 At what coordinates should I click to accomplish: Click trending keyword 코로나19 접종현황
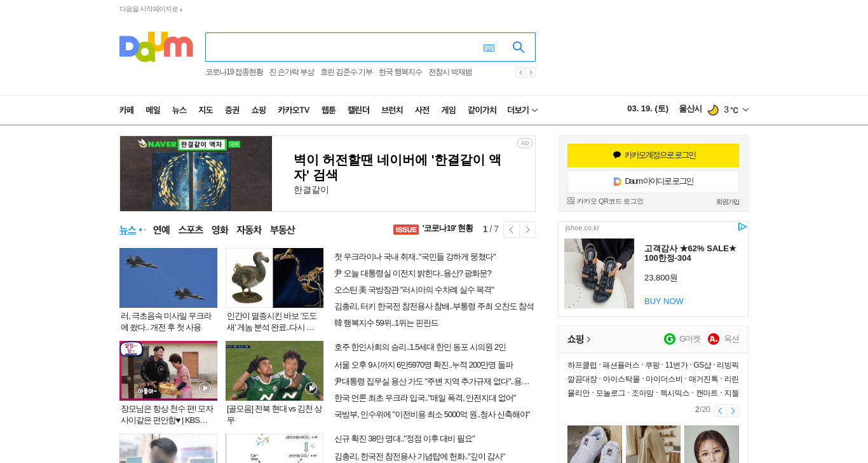tap(234, 72)
